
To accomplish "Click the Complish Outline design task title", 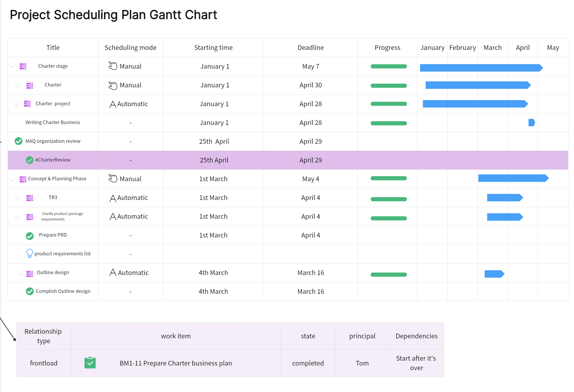I will [x=63, y=291].
